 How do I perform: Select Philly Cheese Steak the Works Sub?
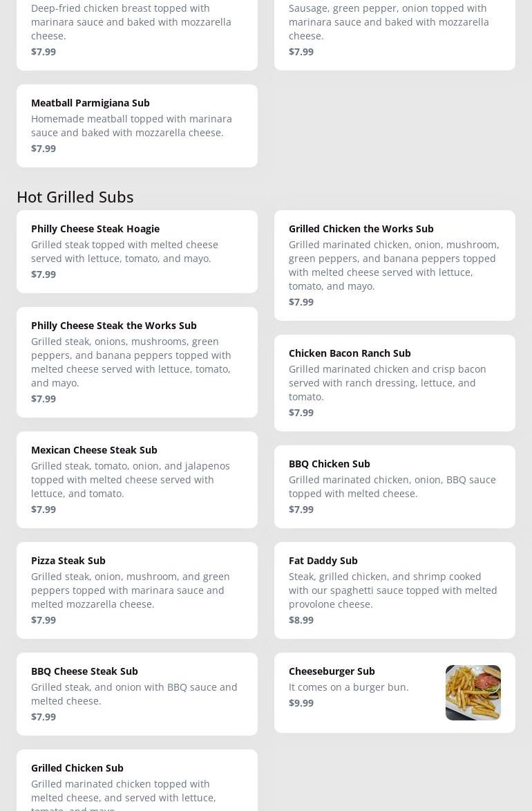137,362
